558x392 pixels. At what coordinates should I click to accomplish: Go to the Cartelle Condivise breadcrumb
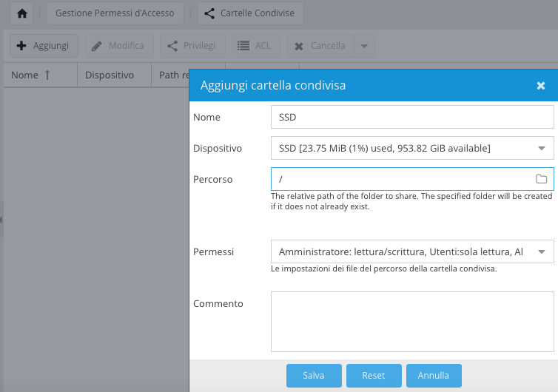pos(250,13)
